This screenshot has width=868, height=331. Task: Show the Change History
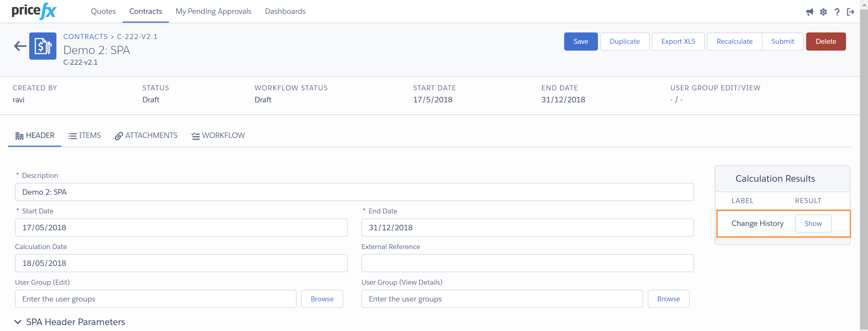click(813, 223)
